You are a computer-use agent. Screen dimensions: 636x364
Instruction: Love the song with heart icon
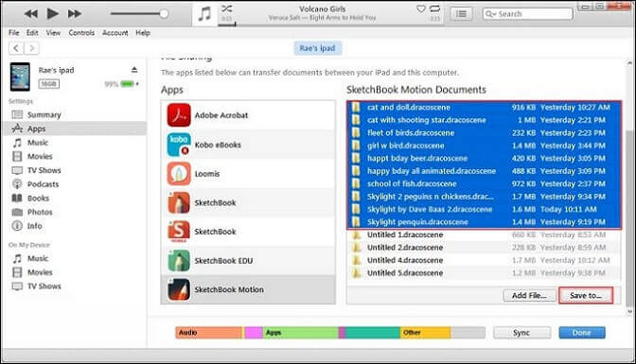coord(421,9)
